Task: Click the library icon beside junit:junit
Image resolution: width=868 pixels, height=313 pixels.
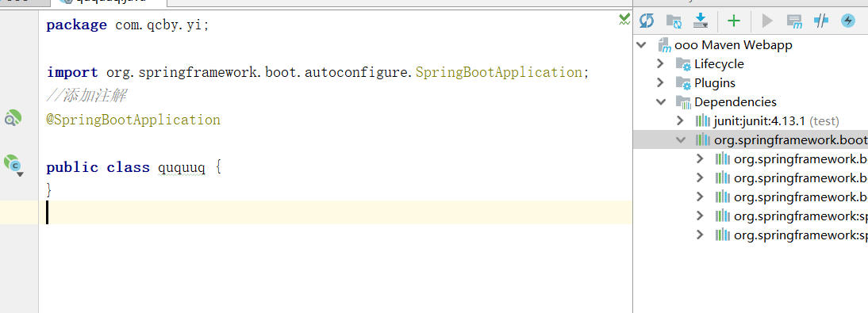Action: click(x=702, y=120)
